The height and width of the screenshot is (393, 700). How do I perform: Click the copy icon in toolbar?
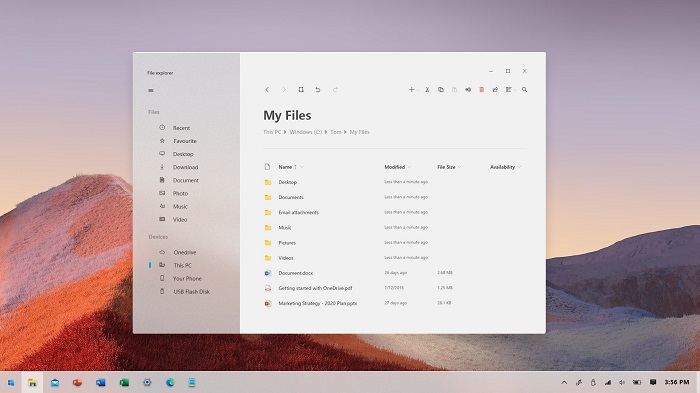coord(441,90)
